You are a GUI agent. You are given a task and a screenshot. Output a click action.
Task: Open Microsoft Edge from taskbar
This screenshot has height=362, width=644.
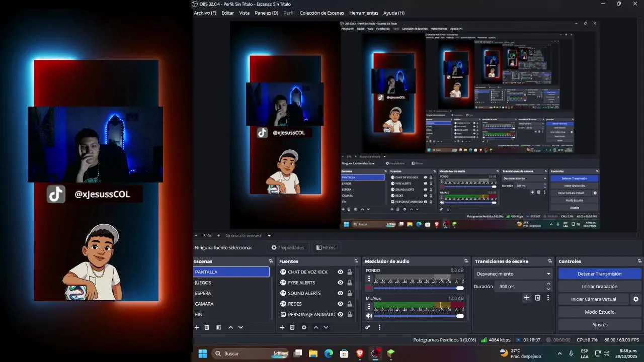329,353
